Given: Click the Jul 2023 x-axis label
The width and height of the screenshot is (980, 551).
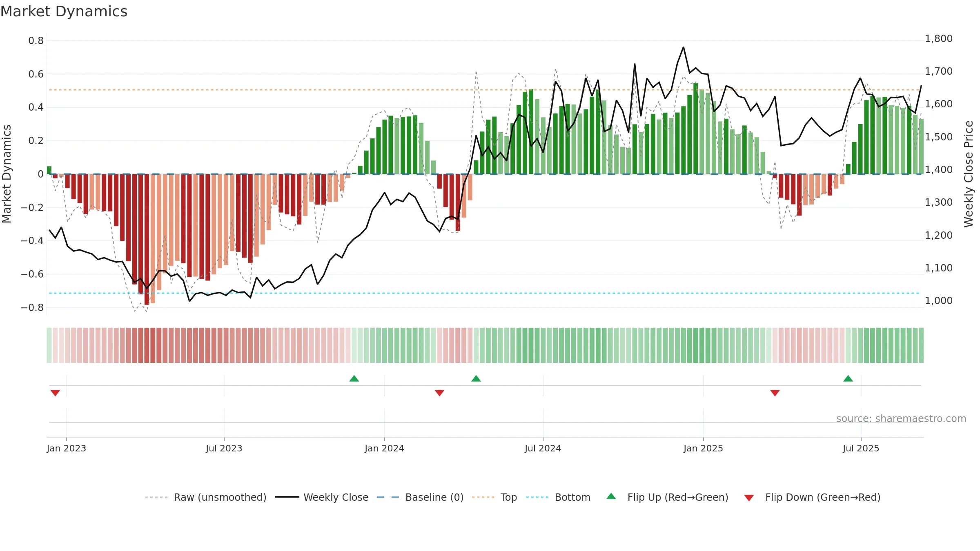Looking at the screenshot, I should [x=224, y=448].
